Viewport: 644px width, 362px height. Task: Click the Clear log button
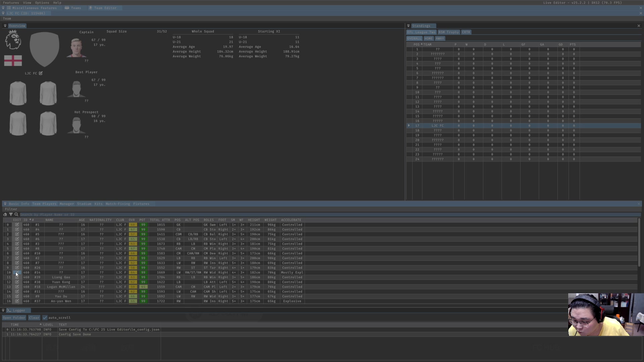pos(34,318)
